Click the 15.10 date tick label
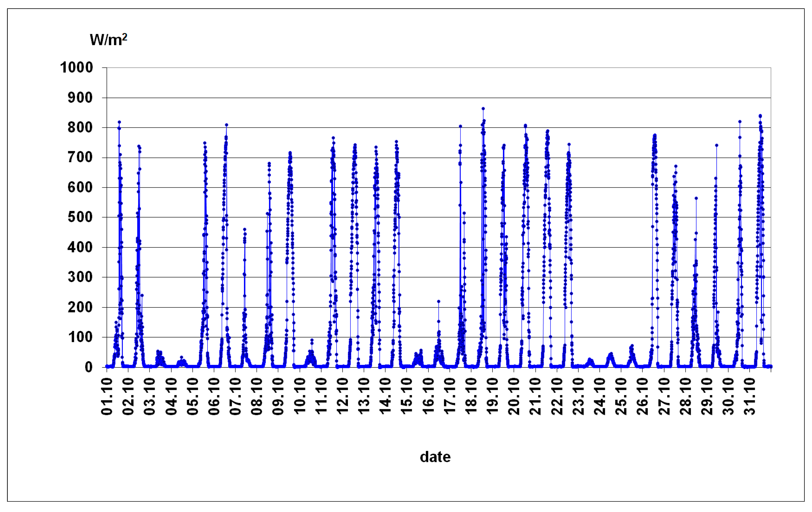This screenshot has height=512, width=812. coord(407,397)
